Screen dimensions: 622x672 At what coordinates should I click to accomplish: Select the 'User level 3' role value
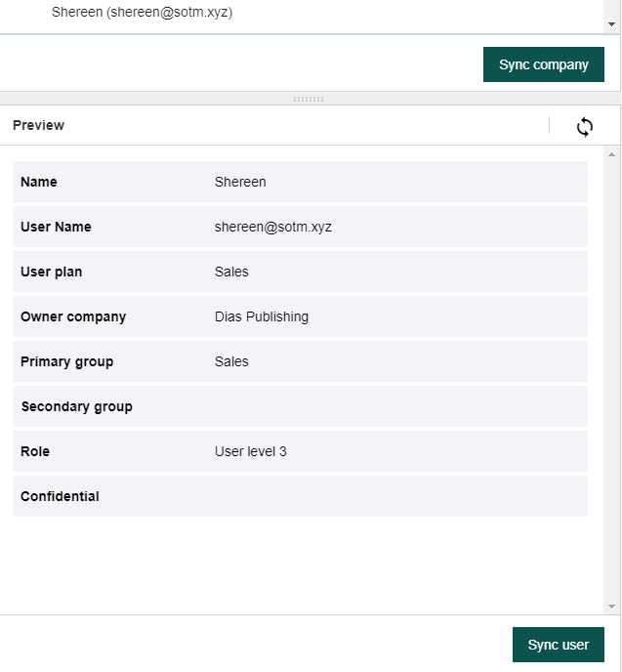tap(251, 451)
